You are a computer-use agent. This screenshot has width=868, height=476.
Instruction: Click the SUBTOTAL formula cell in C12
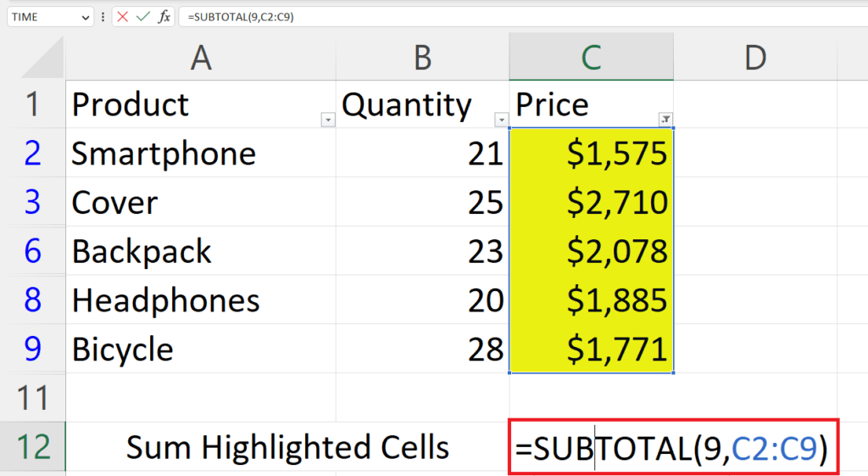coord(674,446)
